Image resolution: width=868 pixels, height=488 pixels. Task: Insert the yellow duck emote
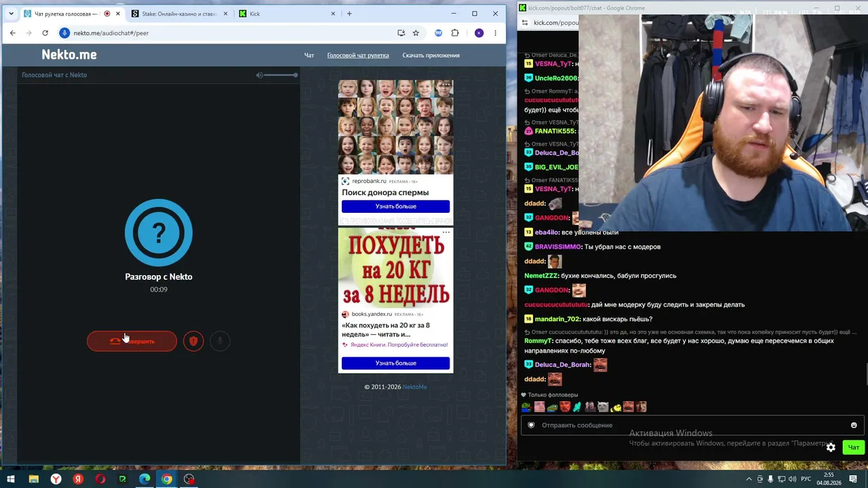[x=616, y=407]
